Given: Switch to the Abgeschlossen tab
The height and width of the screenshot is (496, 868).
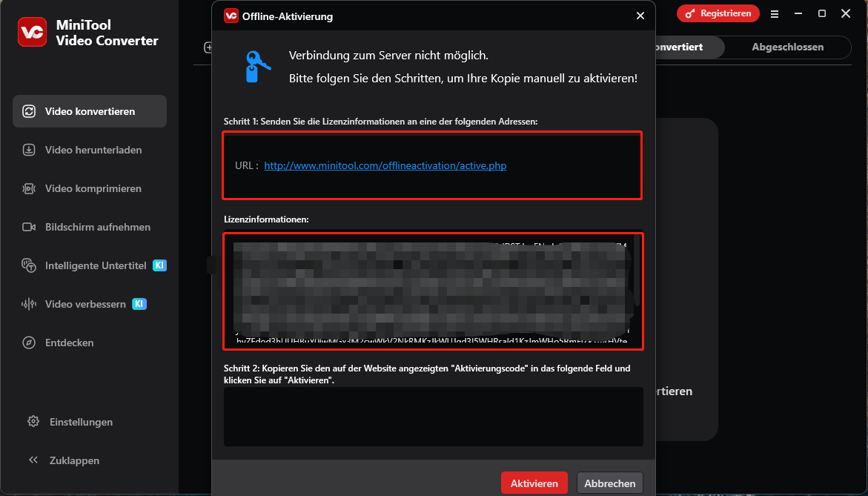Looking at the screenshot, I should [x=788, y=47].
